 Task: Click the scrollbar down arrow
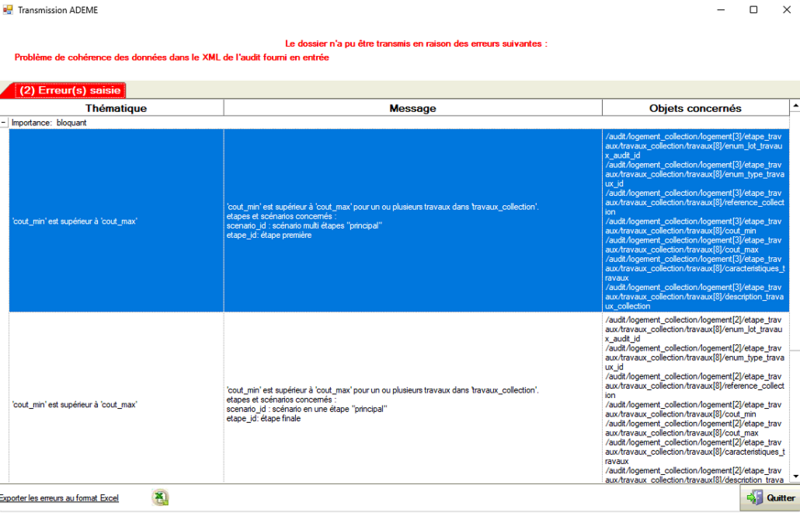pyautogui.click(x=794, y=475)
